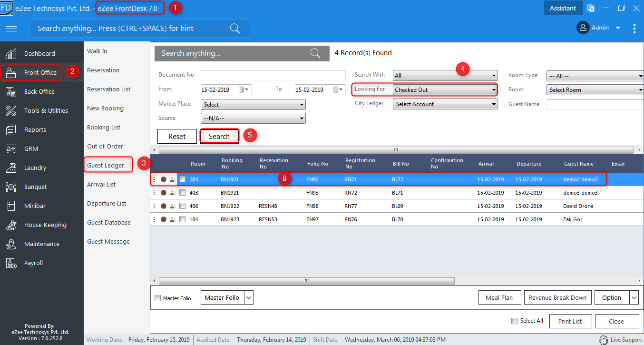Click the Live Support headset icon
The height and width of the screenshot is (345, 644).
pyautogui.click(x=604, y=340)
